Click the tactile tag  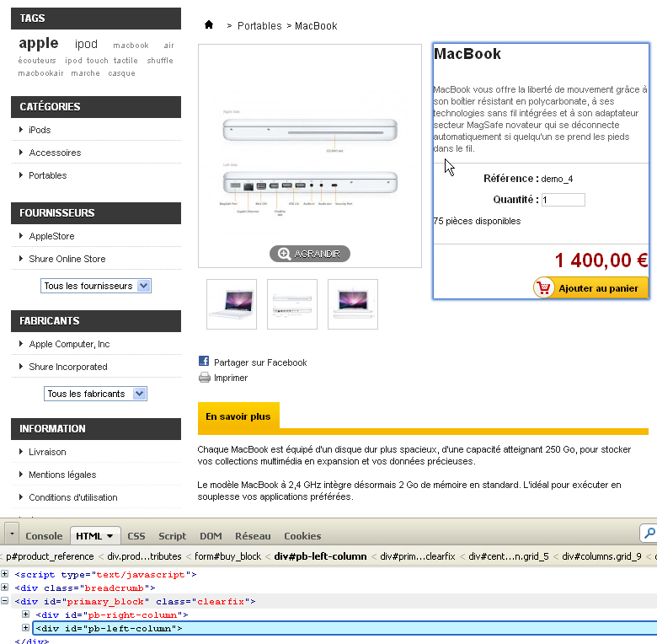[126, 61]
